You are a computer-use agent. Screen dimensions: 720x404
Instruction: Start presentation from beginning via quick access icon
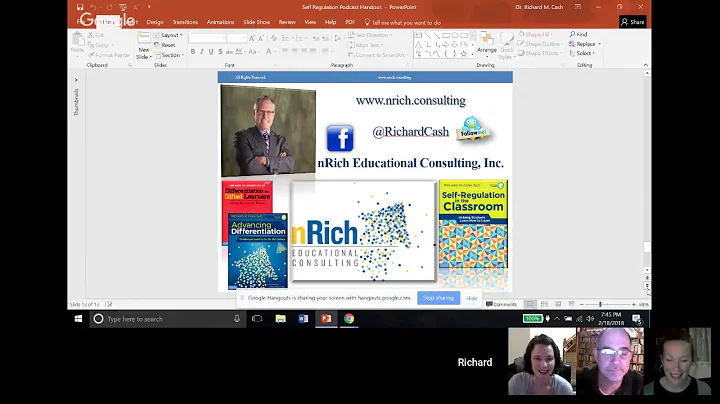point(123,7)
